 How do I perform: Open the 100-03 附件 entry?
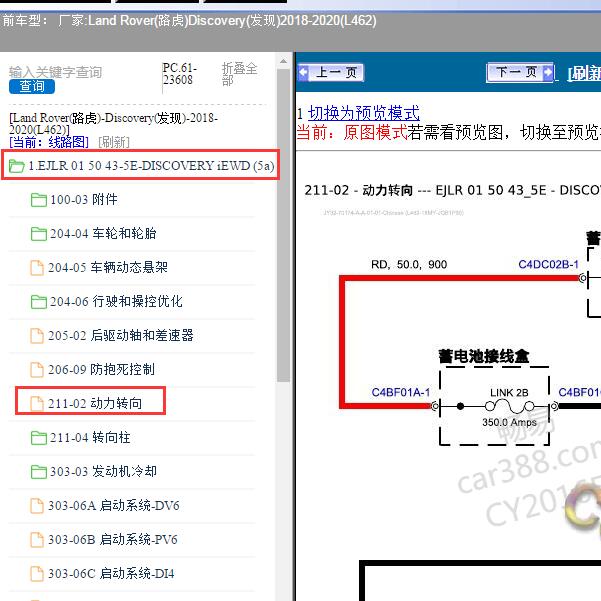[x=84, y=200]
